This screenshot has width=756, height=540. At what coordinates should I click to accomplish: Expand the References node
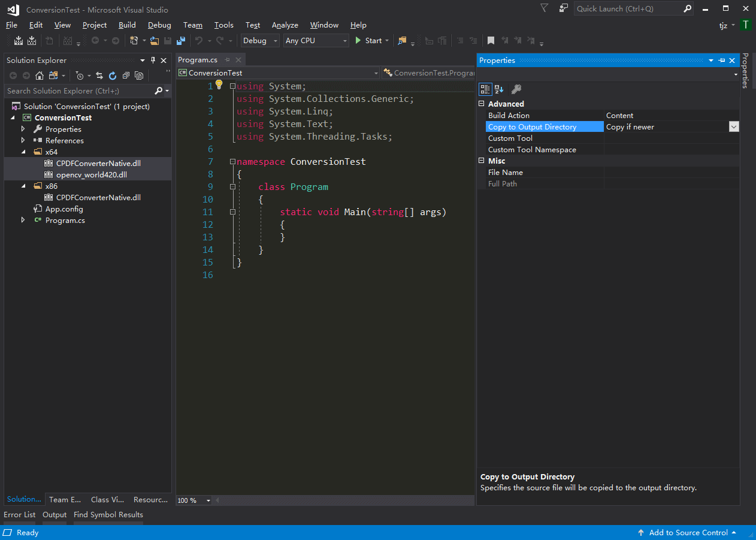pyautogui.click(x=23, y=140)
